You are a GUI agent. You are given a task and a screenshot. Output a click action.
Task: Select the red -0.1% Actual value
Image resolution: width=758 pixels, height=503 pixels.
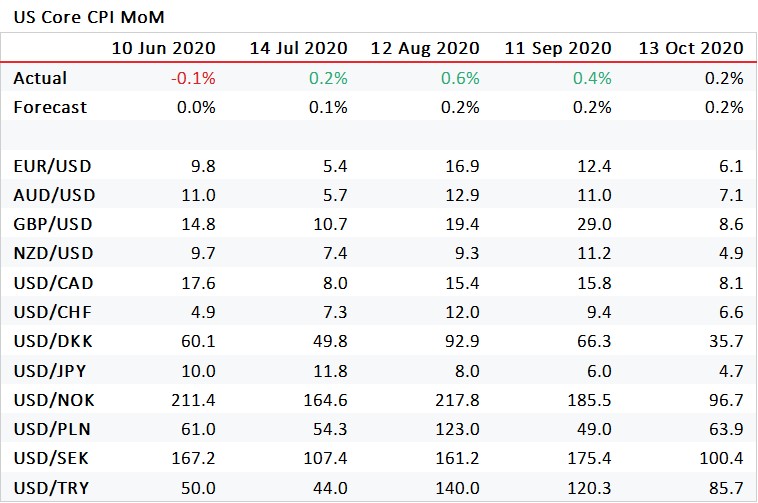coord(196,78)
